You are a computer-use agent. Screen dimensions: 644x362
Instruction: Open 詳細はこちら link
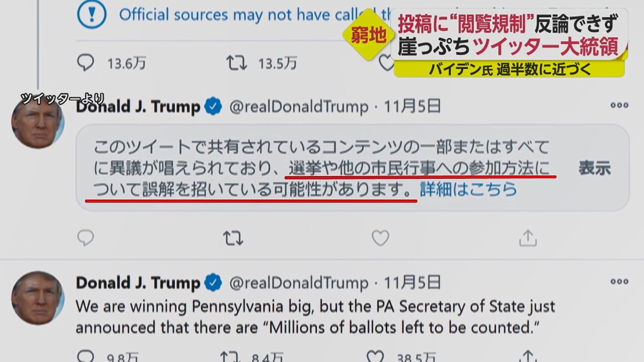click(x=468, y=189)
